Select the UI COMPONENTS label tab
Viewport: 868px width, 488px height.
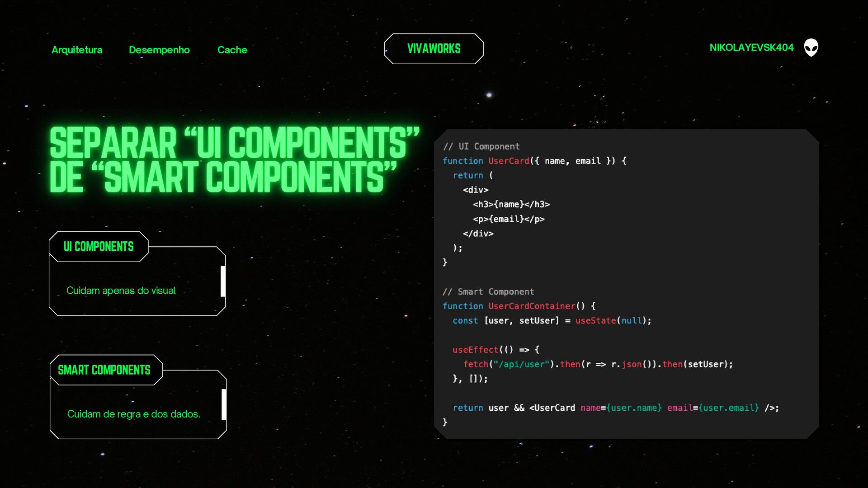[99, 246]
